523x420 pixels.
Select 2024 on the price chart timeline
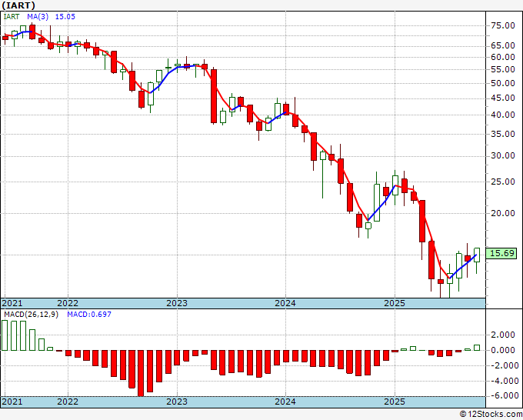[285, 303]
